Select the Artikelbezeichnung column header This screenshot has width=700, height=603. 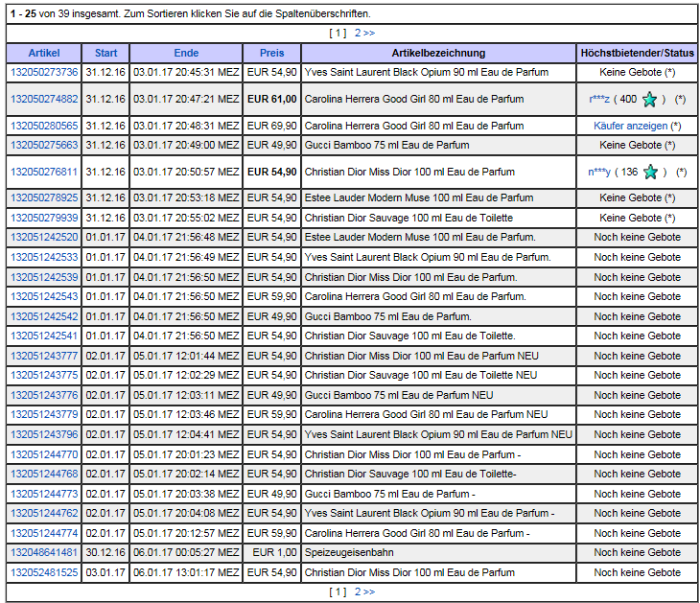tap(438, 53)
